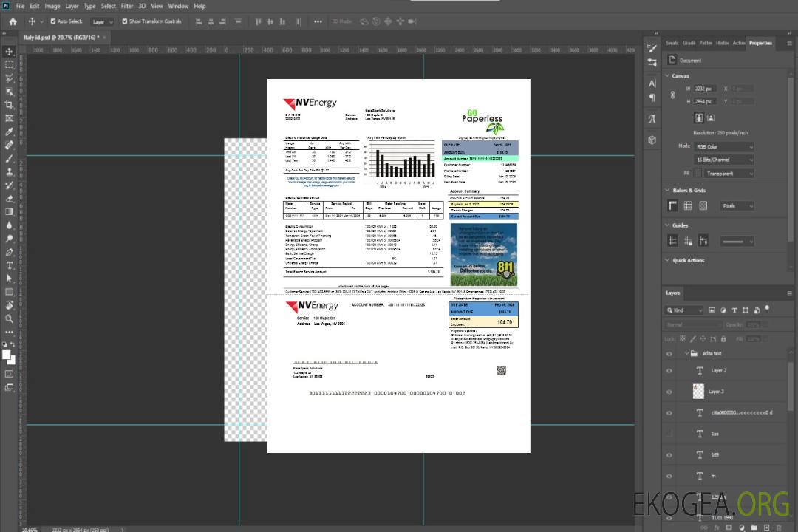Select the Lasso tool
This screenshot has height=532, width=798.
coord(9,78)
